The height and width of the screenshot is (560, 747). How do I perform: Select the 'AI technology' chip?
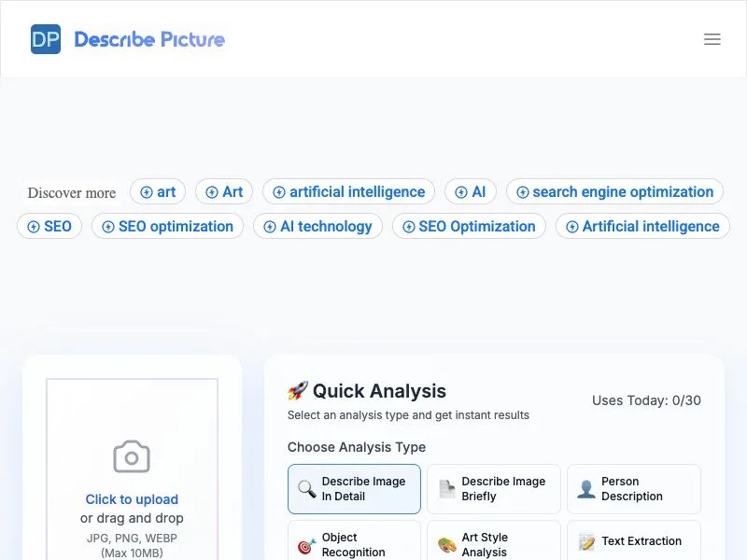tap(317, 226)
